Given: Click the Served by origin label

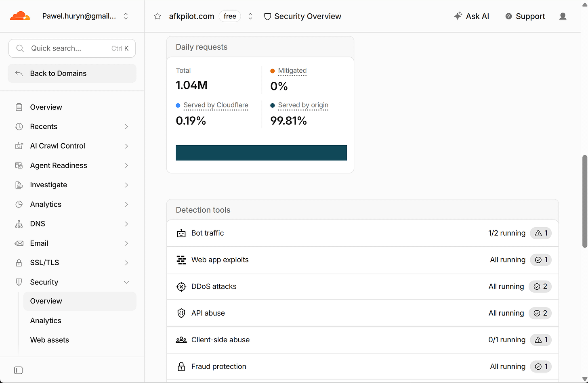Looking at the screenshot, I should (x=303, y=105).
